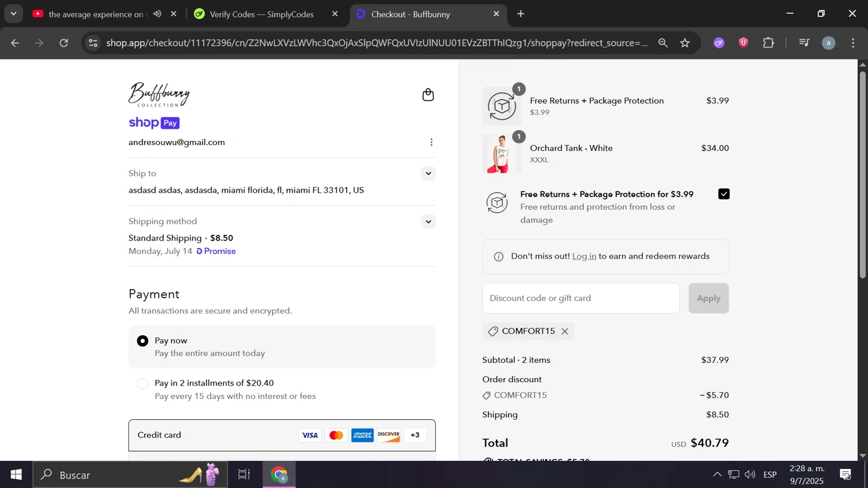Click the Apply discount button
This screenshot has height=488, width=868.
coord(708,298)
